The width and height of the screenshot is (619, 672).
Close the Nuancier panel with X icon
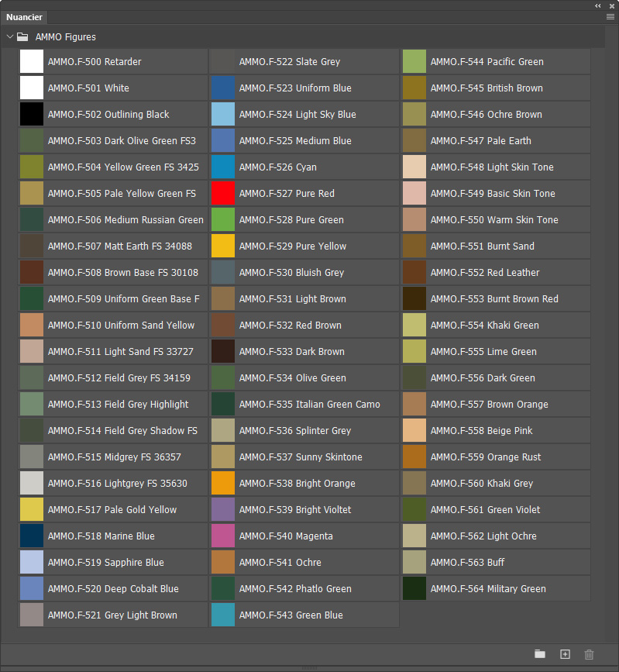click(612, 6)
